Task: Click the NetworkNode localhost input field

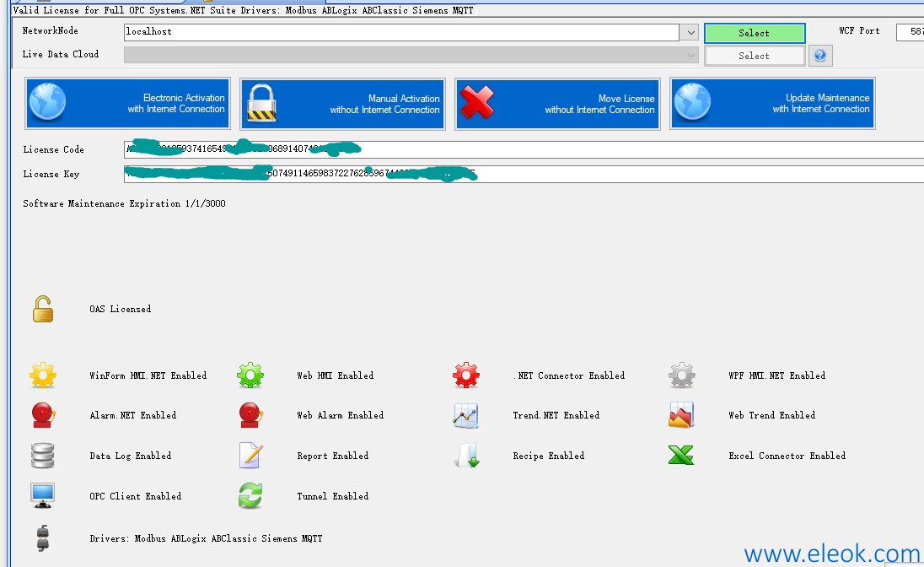Action: click(401, 32)
